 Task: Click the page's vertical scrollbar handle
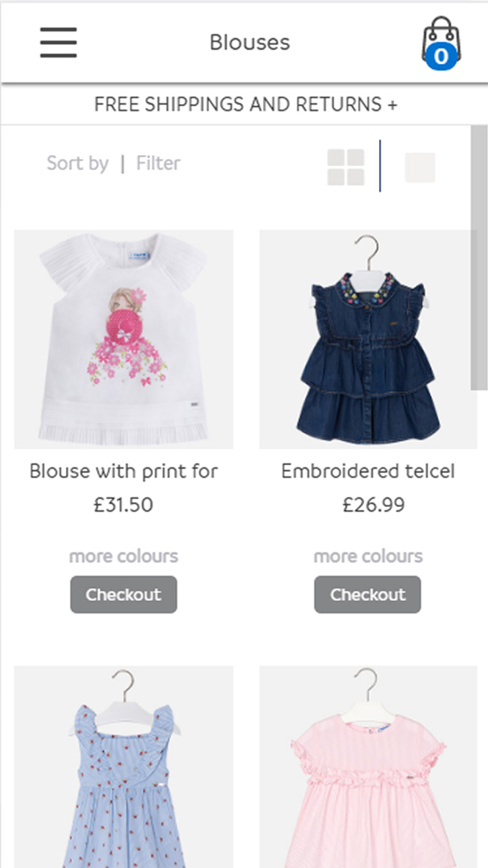[x=478, y=258]
